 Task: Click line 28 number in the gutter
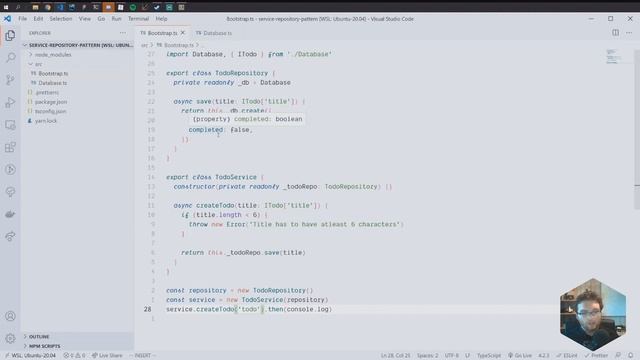click(147, 309)
